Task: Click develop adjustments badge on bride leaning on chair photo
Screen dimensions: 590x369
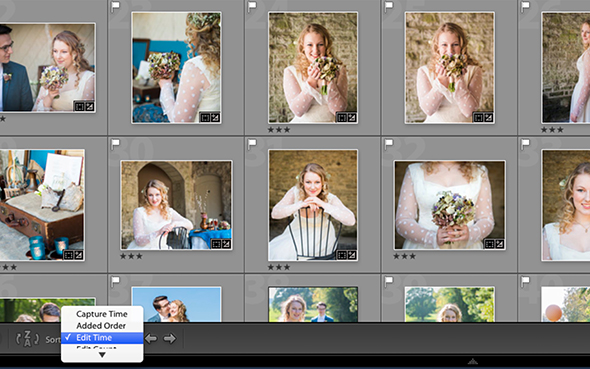Action: point(351,255)
